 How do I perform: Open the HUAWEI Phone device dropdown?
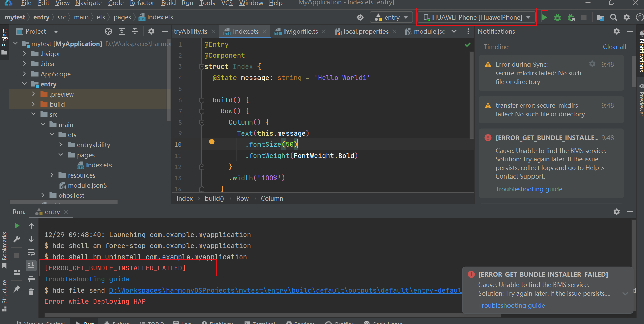(476, 17)
